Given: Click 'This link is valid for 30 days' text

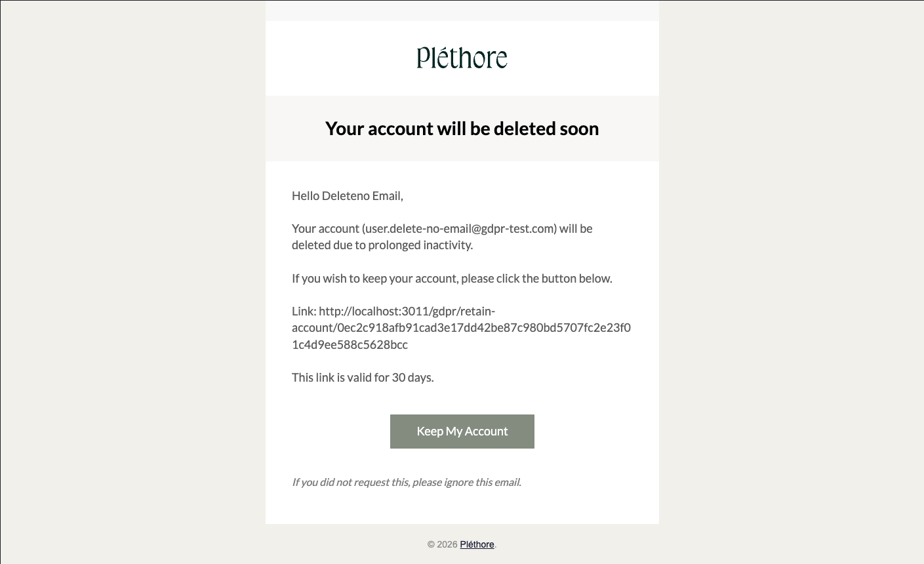Looking at the screenshot, I should (x=362, y=377).
